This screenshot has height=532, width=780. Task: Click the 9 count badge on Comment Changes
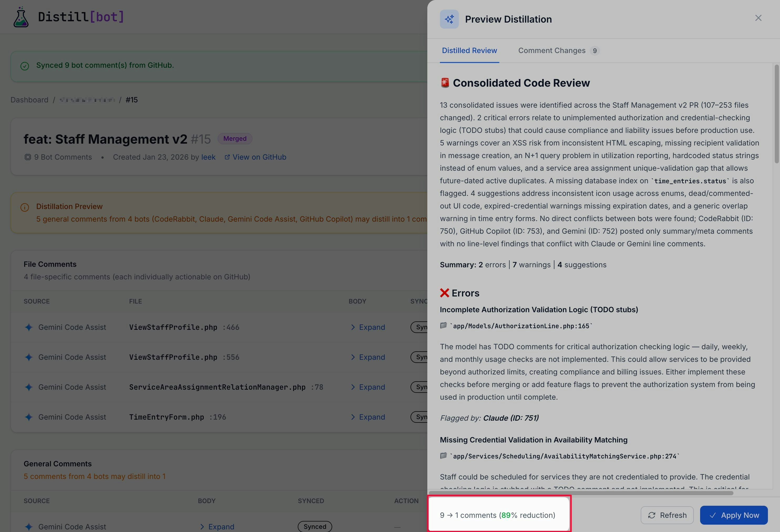(x=594, y=51)
